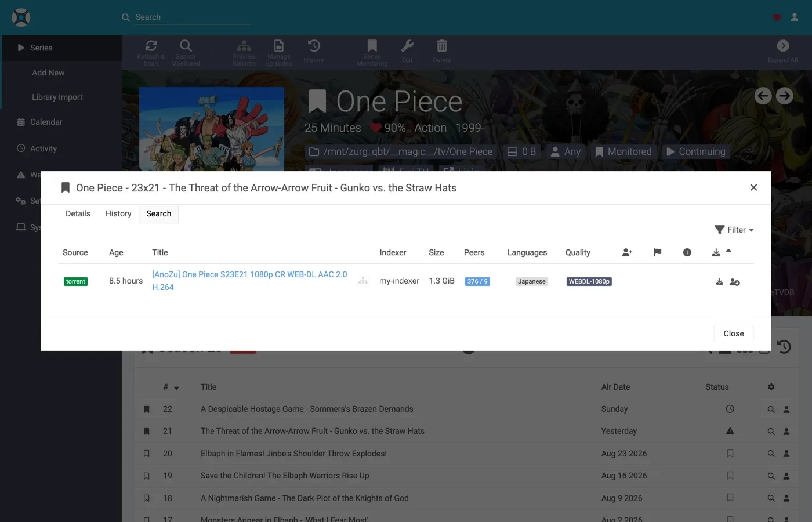812x522 pixels.
Task: Open AnoZu One Piece S23E21 release link
Action: tap(249, 281)
